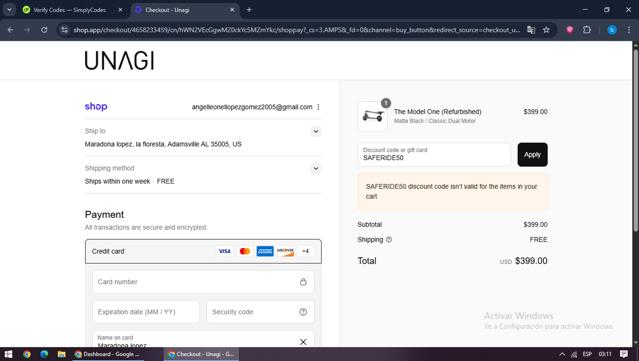Switch to Dashboard Google Chrome window
This screenshot has width=639, height=361.
[107, 354]
